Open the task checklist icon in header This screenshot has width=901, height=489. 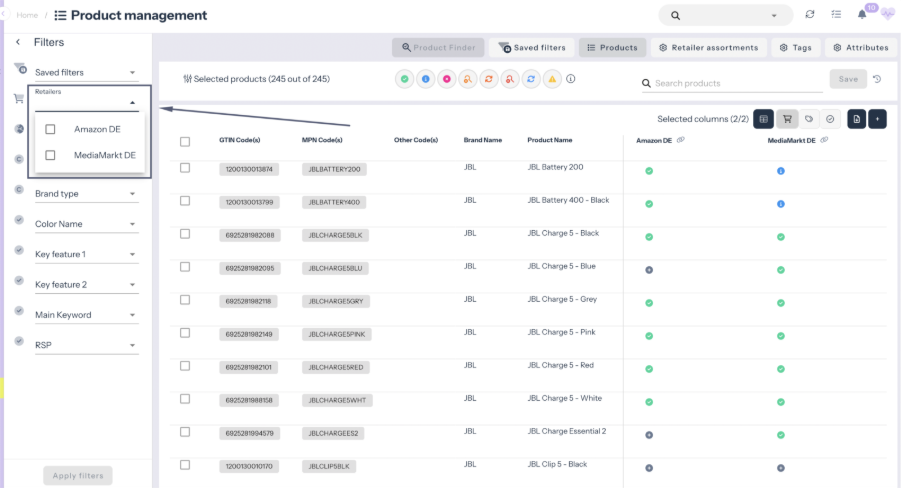click(x=836, y=15)
